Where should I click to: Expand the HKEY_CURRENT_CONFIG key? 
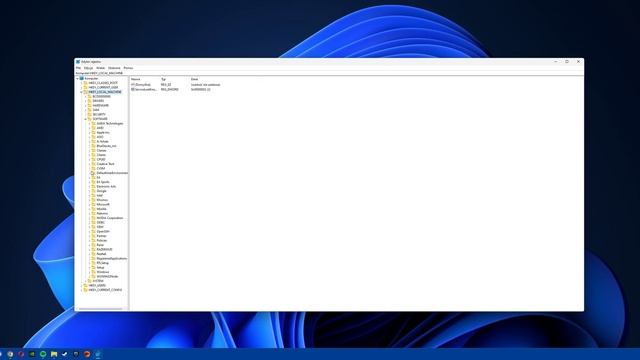point(82,290)
